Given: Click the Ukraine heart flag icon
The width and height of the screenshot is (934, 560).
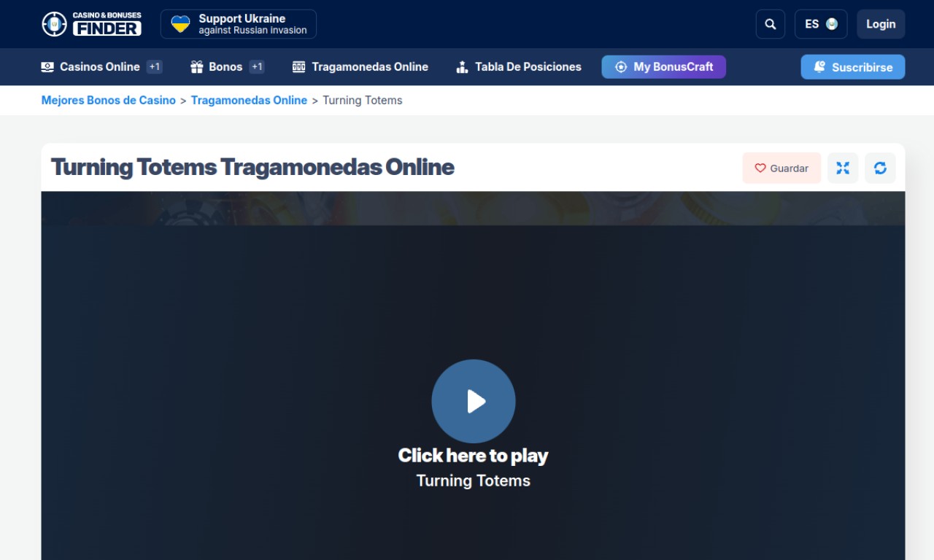Looking at the screenshot, I should click(180, 24).
